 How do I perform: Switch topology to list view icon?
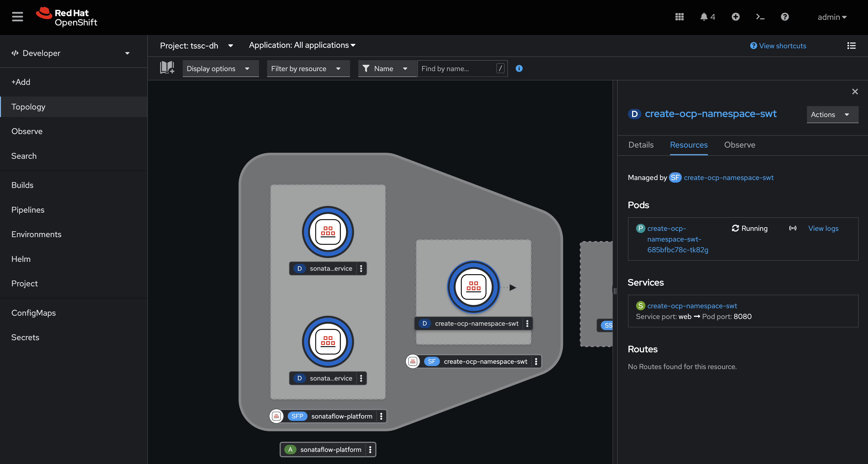pos(851,46)
